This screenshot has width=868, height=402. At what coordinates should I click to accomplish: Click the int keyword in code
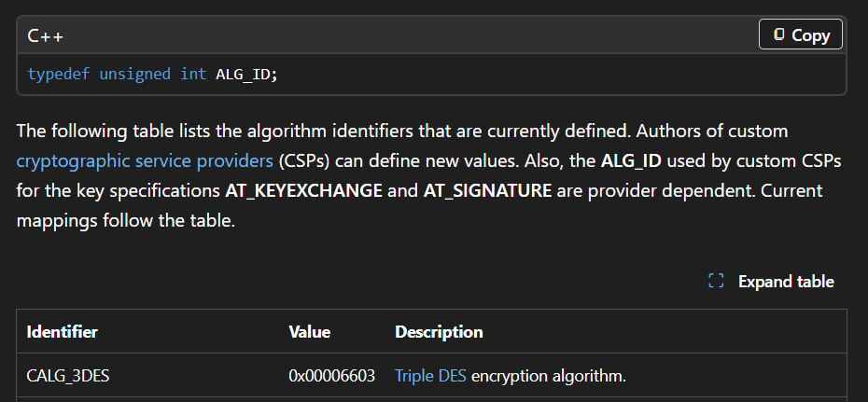(x=192, y=74)
